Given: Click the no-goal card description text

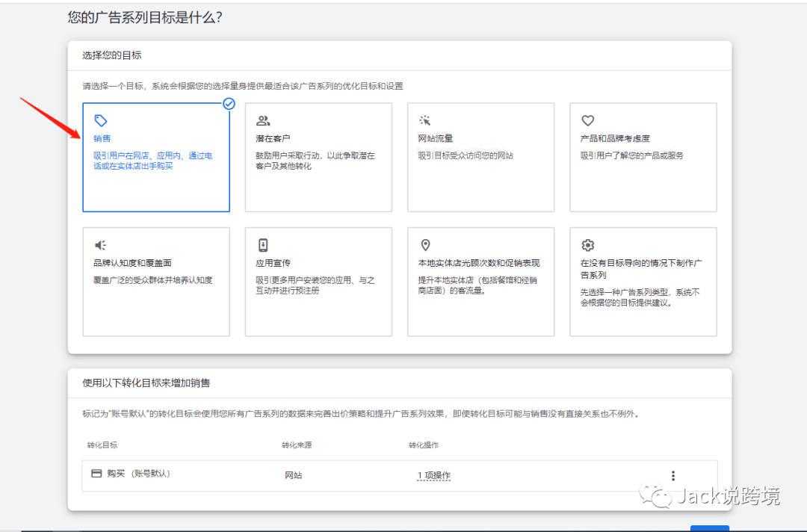Looking at the screenshot, I should (x=640, y=297).
